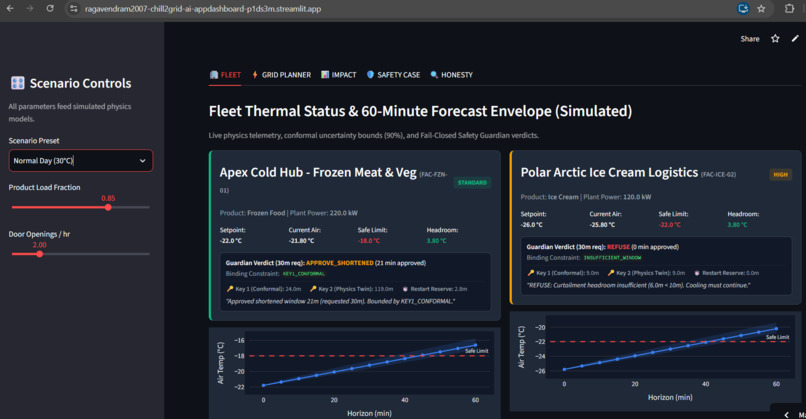Go back with the browser back arrow
The width and height of the screenshot is (806, 419).
[x=10, y=8]
